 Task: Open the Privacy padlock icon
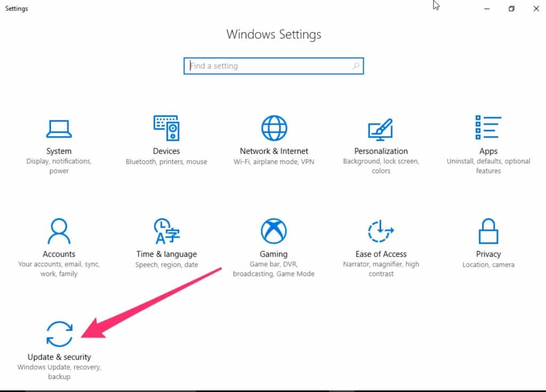[x=488, y=231]
